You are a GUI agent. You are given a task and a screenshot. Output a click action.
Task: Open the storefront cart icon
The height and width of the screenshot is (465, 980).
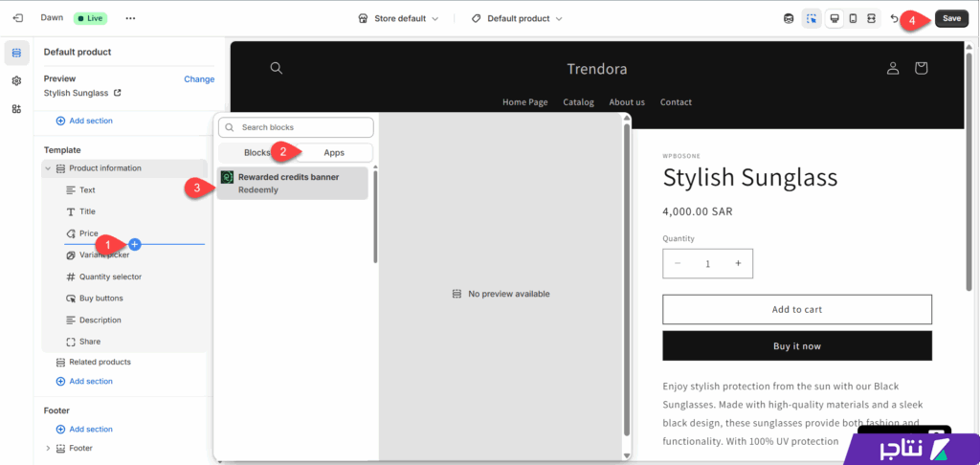pyautogui.click(x=921, y=68)
